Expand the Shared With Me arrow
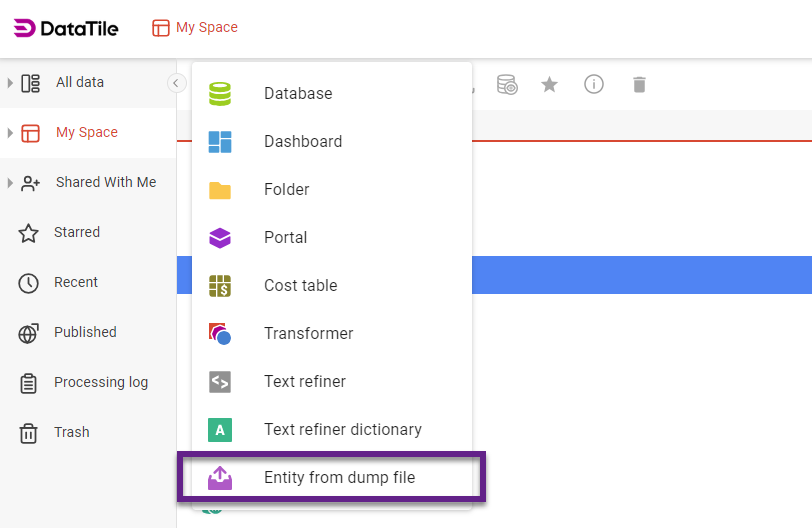812x528 pixels. point(10,183)
